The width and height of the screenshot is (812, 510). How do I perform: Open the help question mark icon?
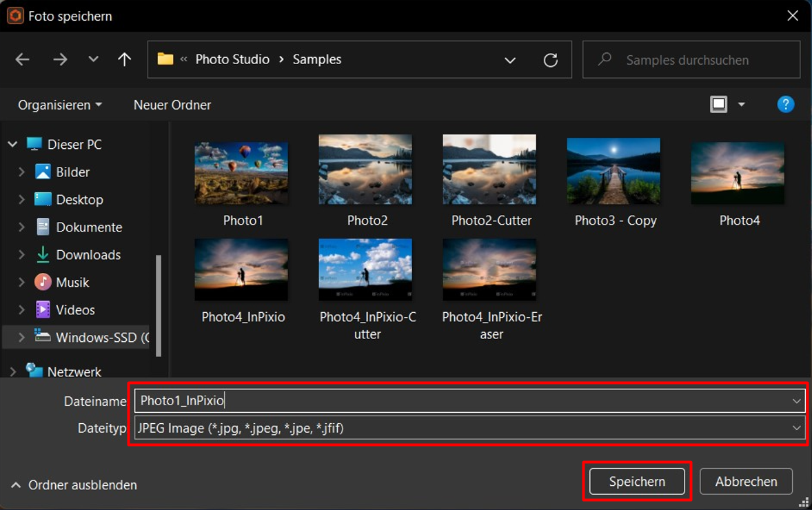785,105
